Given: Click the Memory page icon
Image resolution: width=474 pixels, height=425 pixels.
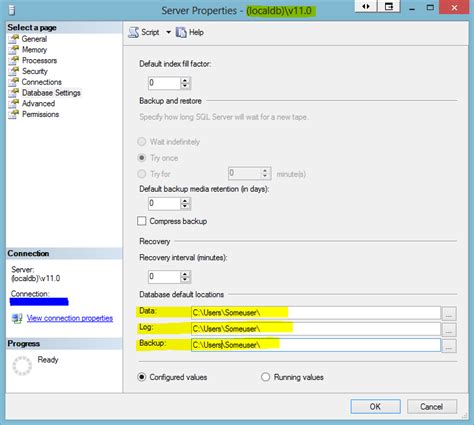Looking at the screenshot, I should pyautogui.click(x=14, y=50).
